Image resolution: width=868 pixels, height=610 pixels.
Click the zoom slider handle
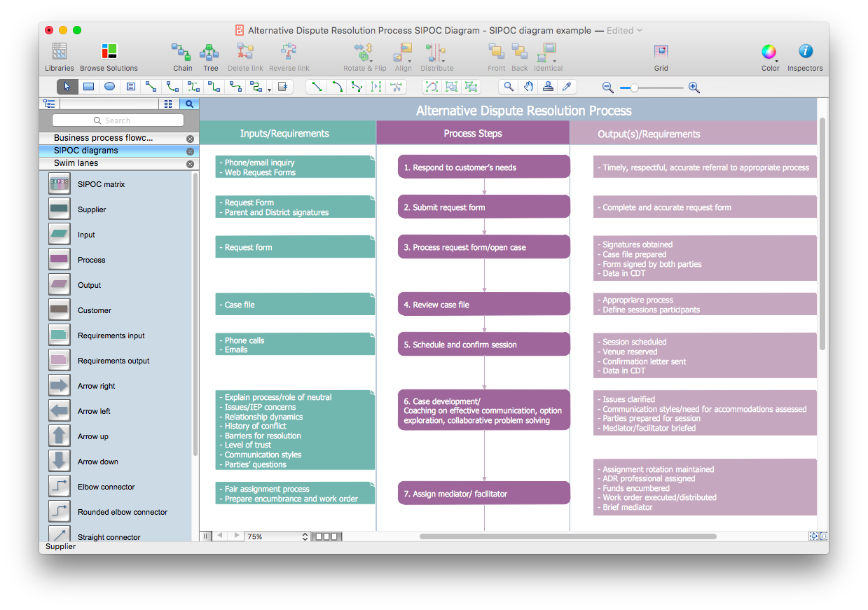[x=634, y=88]
